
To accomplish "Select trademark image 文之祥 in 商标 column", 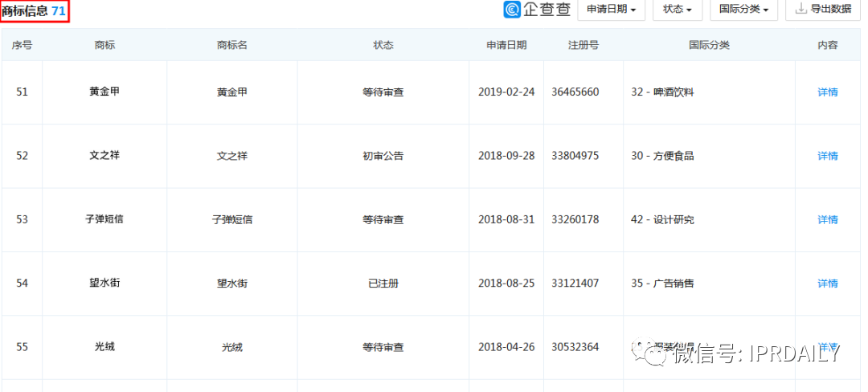I will [104, 155].
